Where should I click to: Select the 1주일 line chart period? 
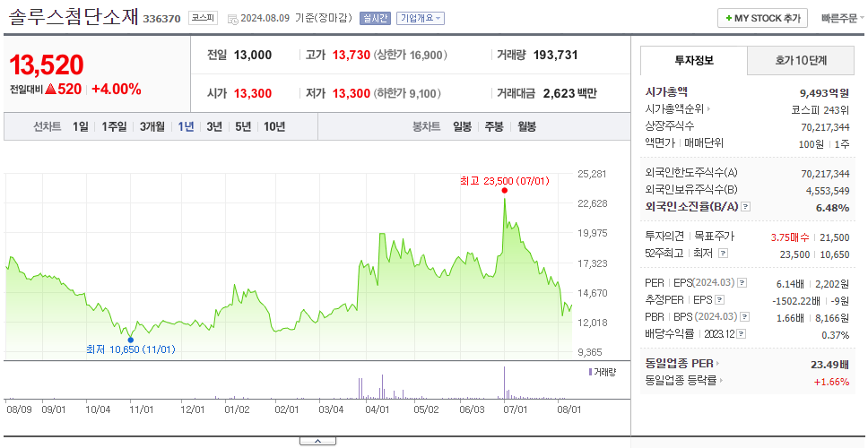(x=114, y=126)
